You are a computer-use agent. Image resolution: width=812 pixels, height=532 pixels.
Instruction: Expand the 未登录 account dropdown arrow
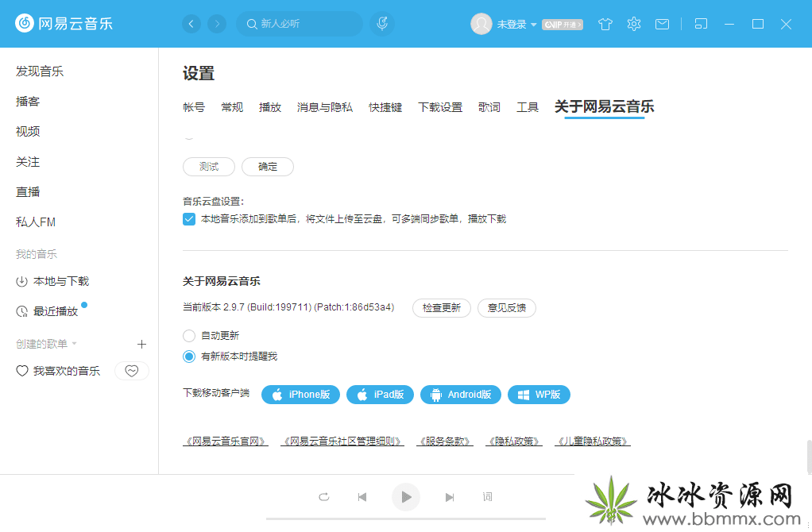(533, 25)
